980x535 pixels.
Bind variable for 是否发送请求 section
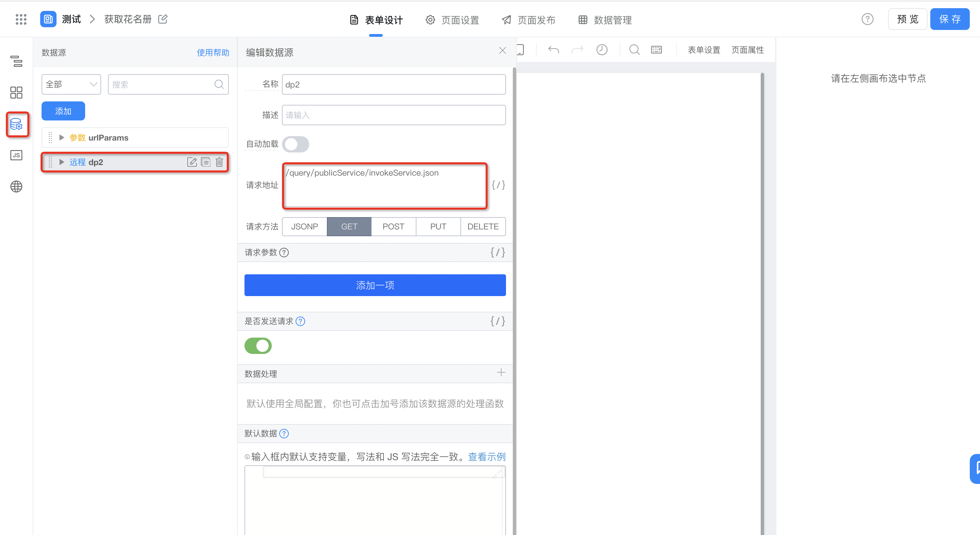click(497, 321)
